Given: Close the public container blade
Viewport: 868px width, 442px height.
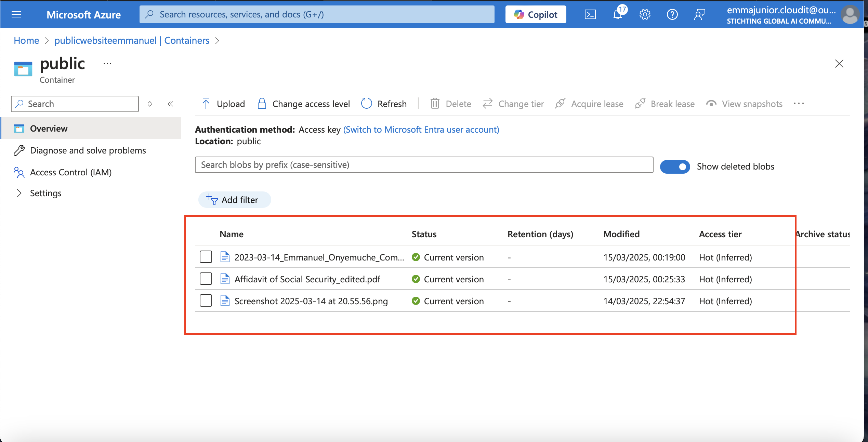Looking at the screenshot, I should point(839,64).
